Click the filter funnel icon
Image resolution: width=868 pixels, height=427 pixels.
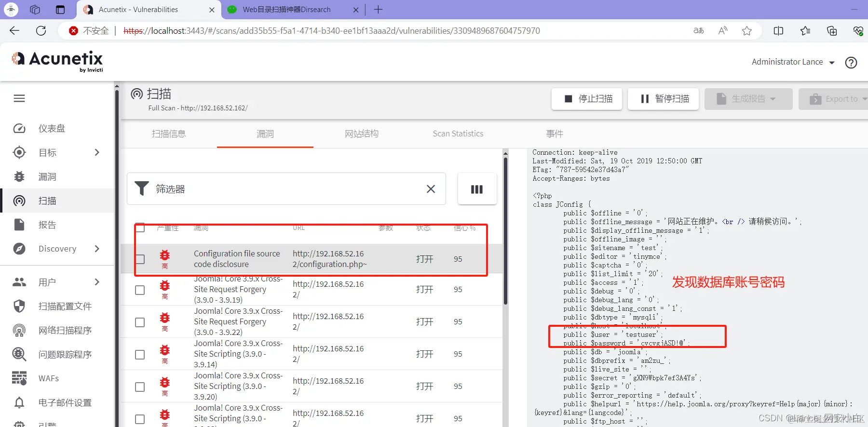coord(142,188)
